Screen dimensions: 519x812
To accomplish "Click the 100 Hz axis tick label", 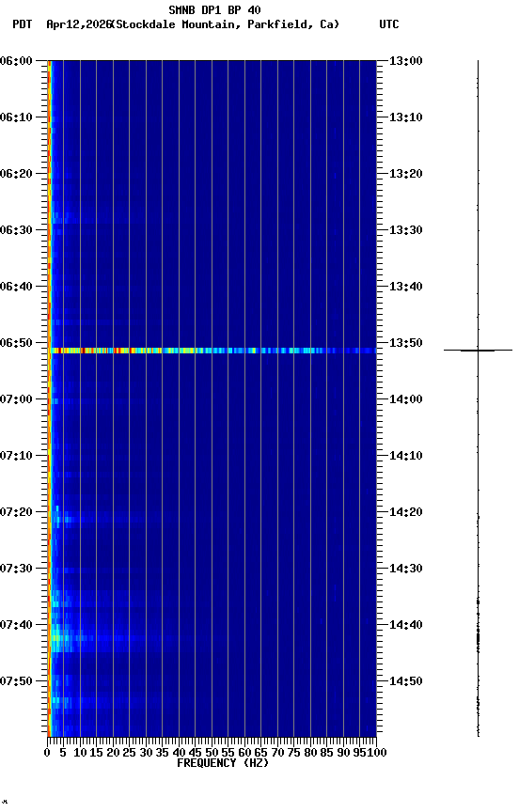I will 377,754.
